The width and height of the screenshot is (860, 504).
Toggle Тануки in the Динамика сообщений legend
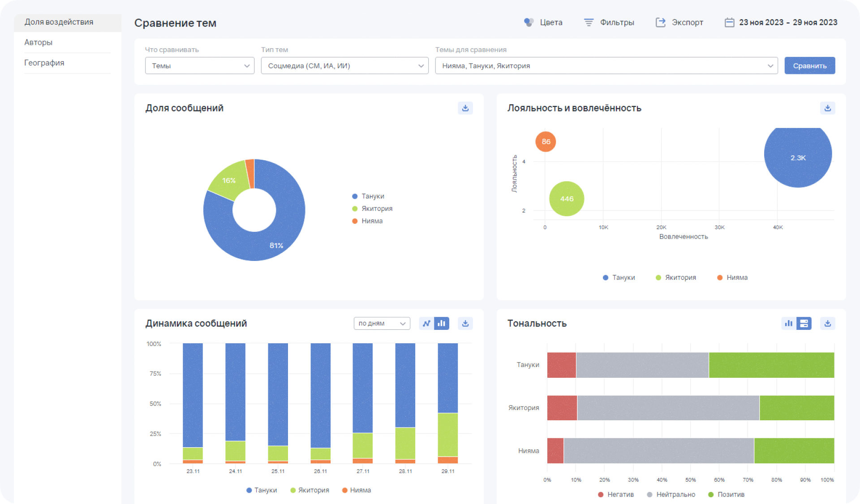[262, 490]
